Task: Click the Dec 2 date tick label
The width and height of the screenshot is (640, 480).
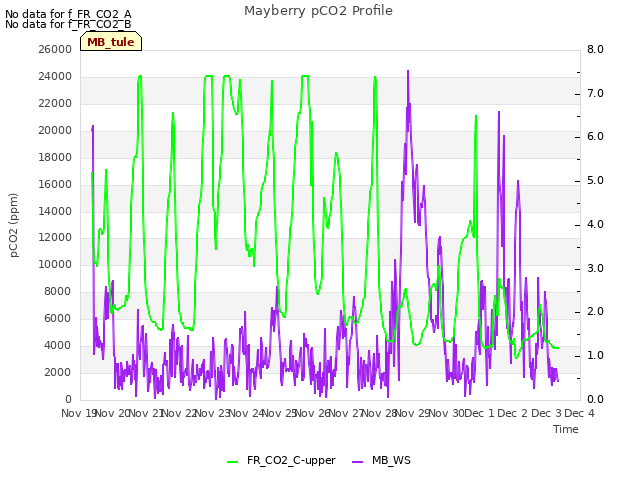Action: coord(512,413)
